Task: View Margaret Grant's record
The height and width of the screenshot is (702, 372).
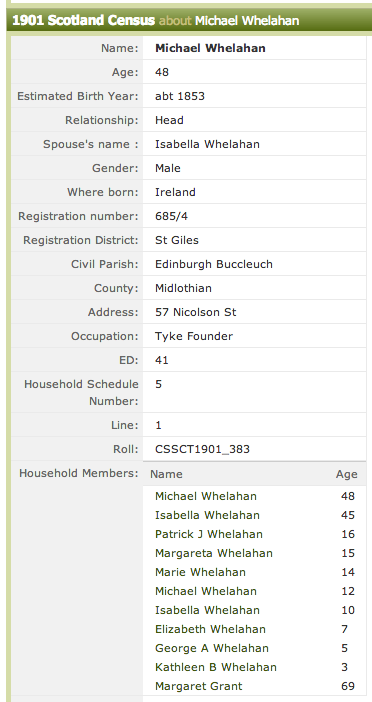Action: pyautogui.click(x=199, y=686)
